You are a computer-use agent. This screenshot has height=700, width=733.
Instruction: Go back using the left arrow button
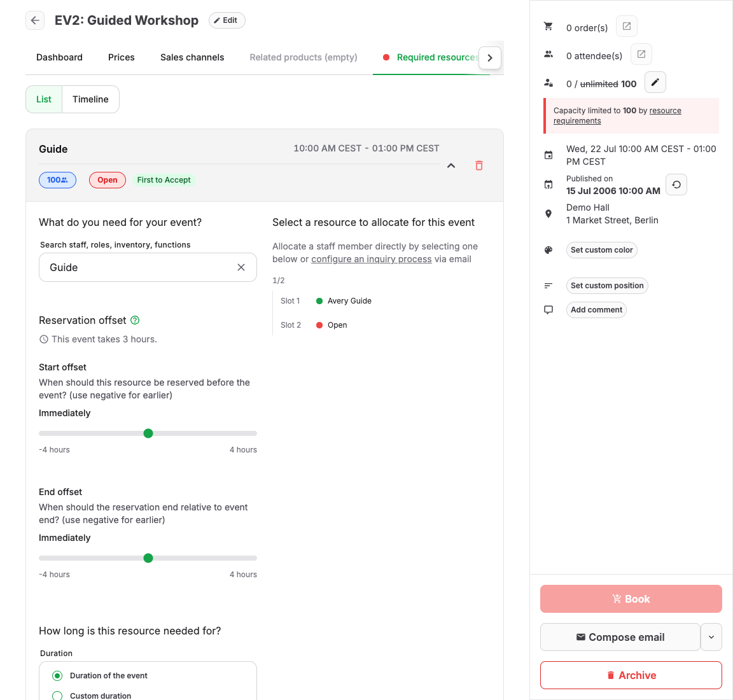[x=35, y=20]
